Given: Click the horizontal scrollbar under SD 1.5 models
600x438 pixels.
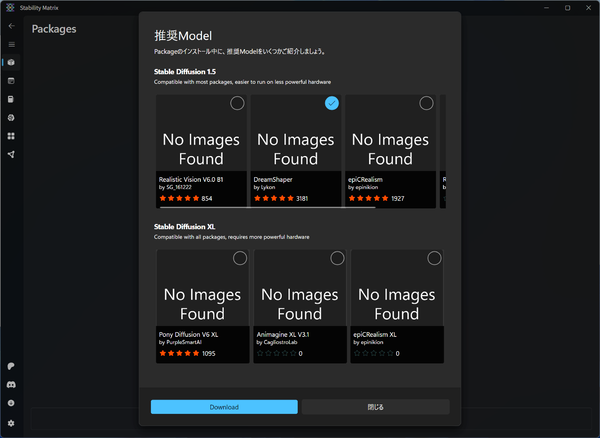Looking at the screenshot, I should click(x=267, y=207).
